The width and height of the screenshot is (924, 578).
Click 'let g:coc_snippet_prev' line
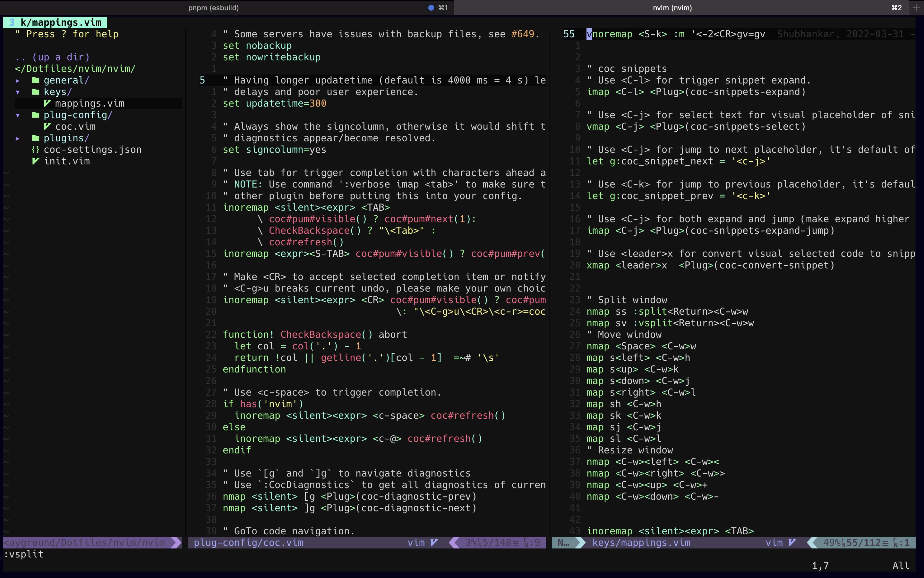pyautogui.click(x=679, y=196)
